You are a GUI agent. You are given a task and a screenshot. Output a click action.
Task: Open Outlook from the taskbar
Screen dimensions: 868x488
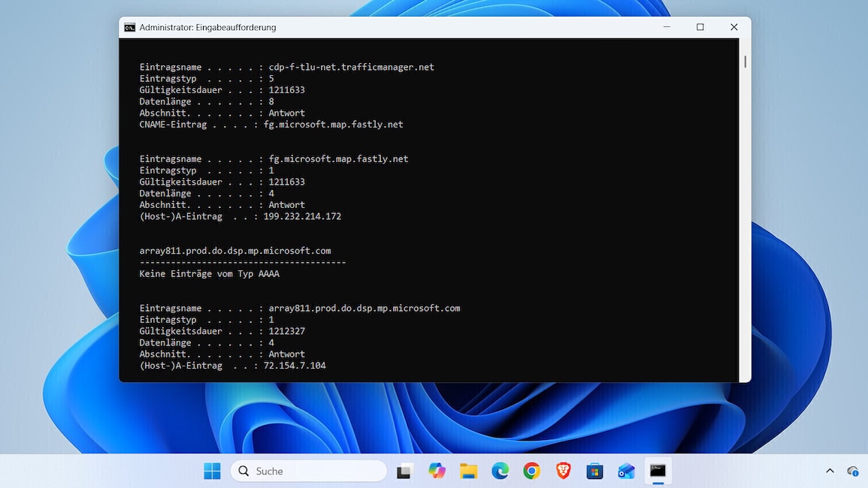(x=626, y=471)
